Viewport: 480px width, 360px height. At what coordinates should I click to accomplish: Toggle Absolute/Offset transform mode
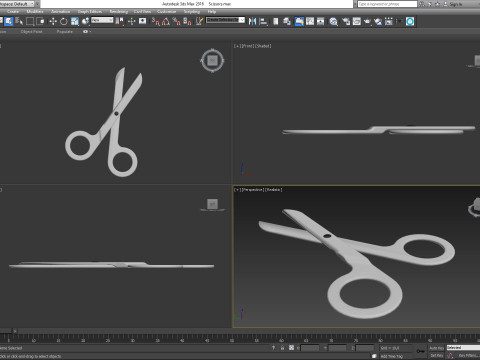click(x=291, y=348)
